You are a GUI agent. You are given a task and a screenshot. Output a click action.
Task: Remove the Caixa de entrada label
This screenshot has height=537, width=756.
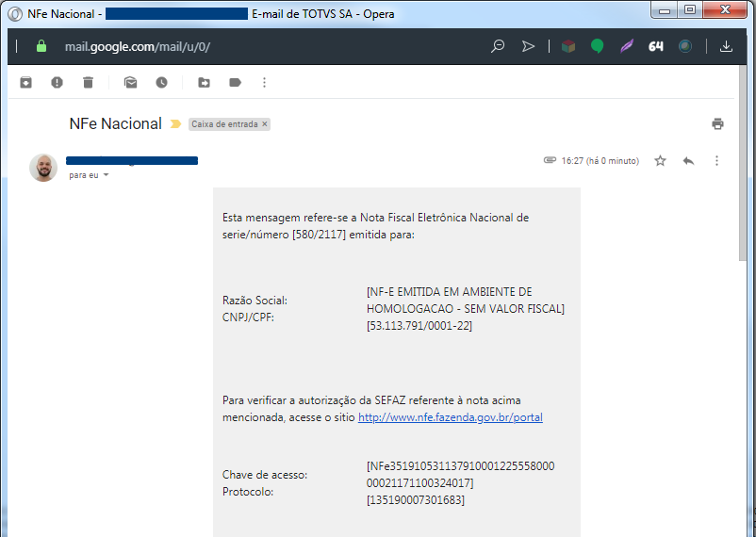click(265, 123)
